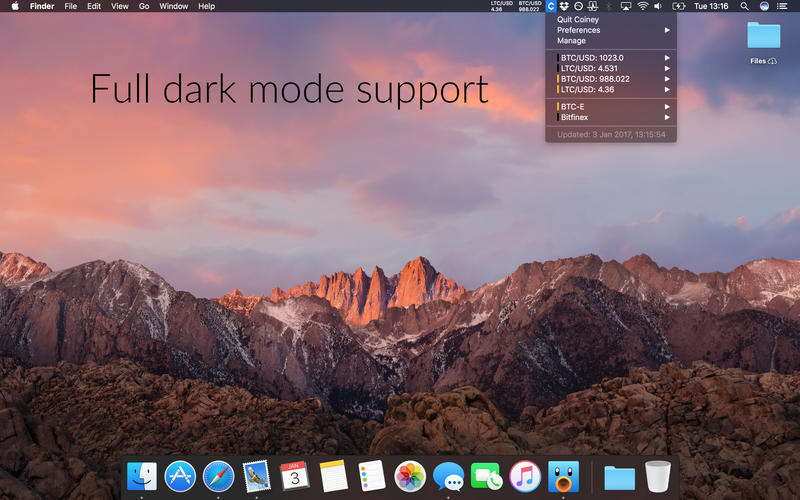Image resolution: width=800 pixels, height=500 pixels.
Task: Open the Edit menu
Action: 94,6
